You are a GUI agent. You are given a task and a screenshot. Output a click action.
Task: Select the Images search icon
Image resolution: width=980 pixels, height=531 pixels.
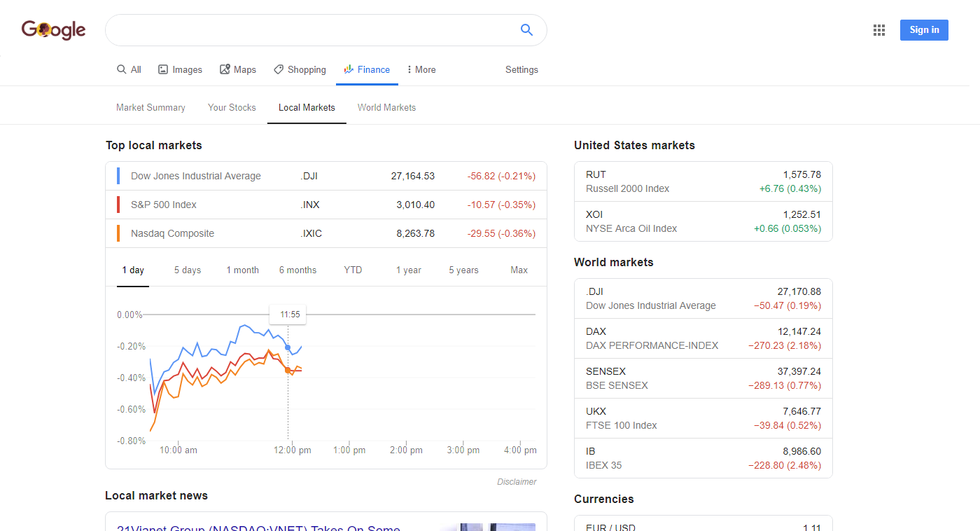163,69
